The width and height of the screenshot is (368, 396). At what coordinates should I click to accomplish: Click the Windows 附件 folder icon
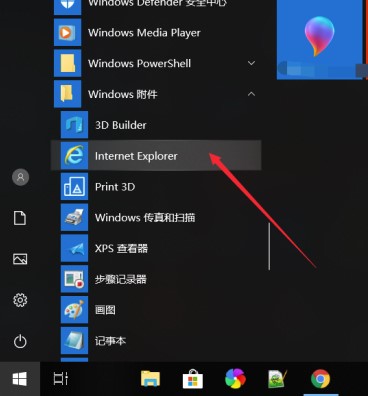68,94
